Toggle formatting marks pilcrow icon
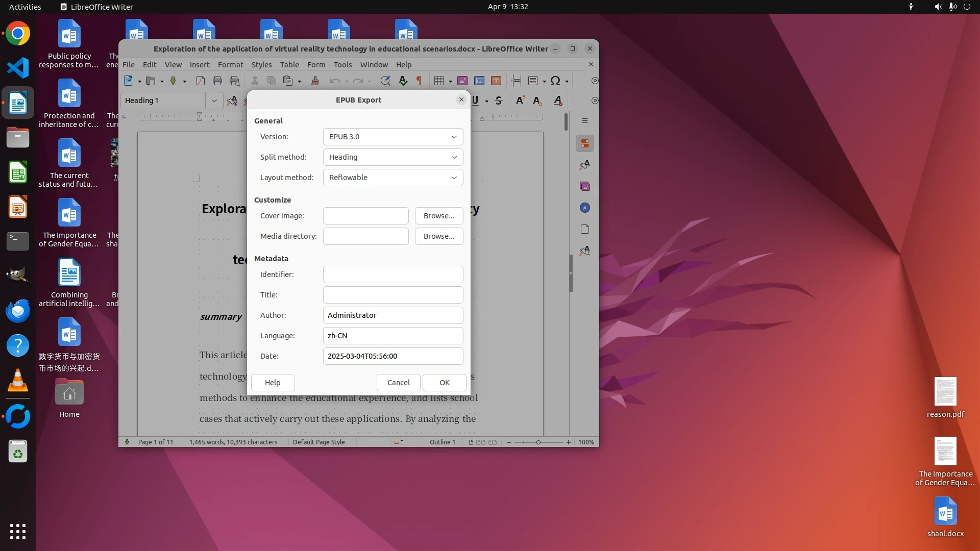The width and height of the screenshot is (980, 551). pos(419,81)
